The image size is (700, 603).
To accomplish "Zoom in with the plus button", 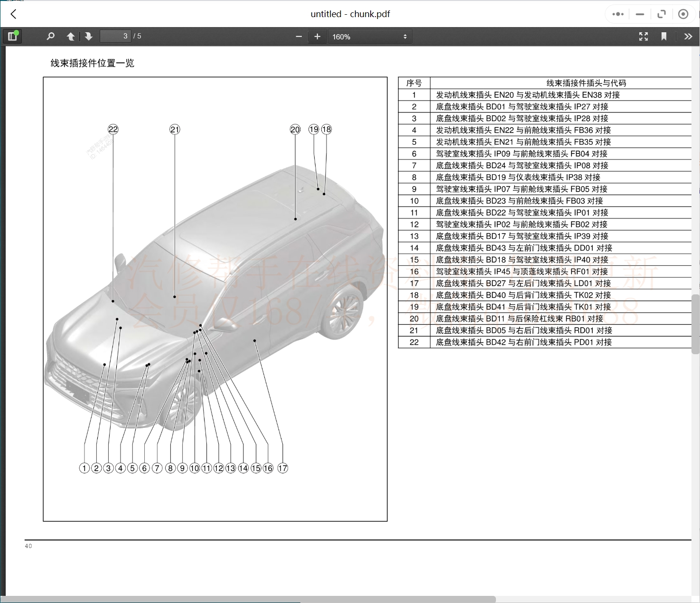I will pos(317,37).
